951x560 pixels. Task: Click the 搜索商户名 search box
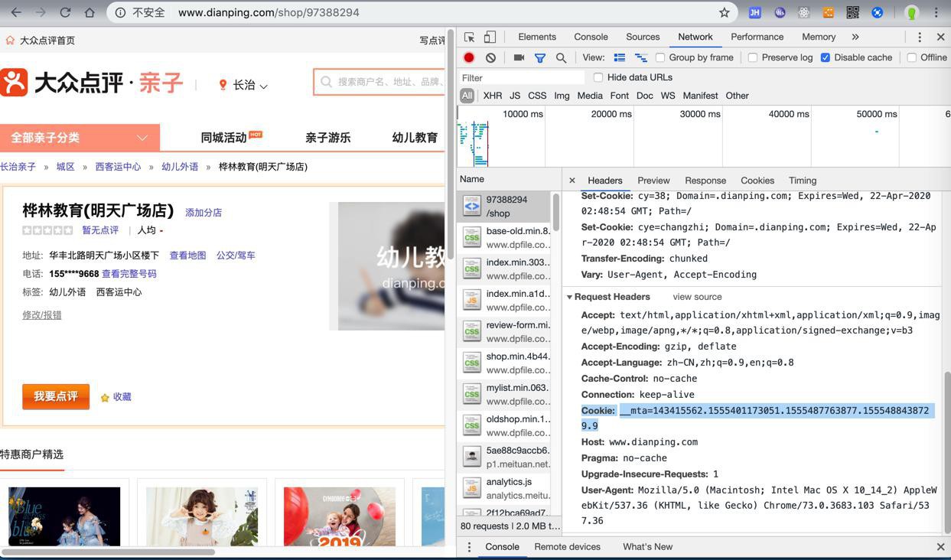coord(379,82)
